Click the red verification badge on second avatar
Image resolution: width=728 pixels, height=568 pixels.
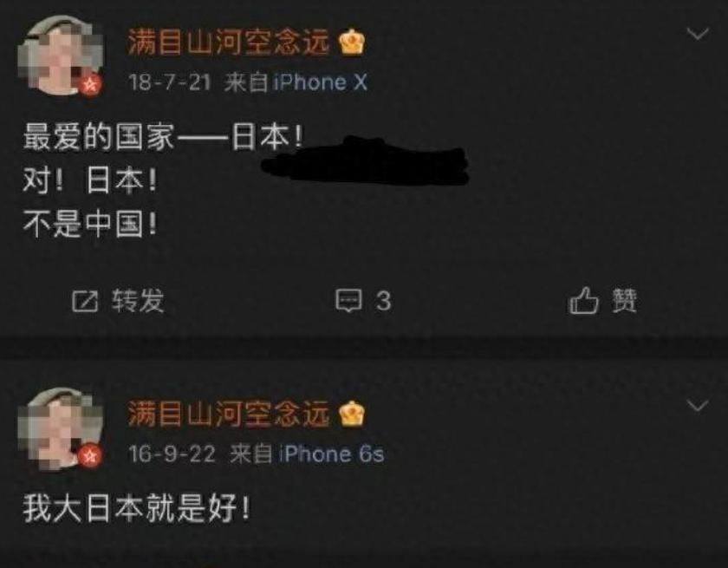(90, 456)
